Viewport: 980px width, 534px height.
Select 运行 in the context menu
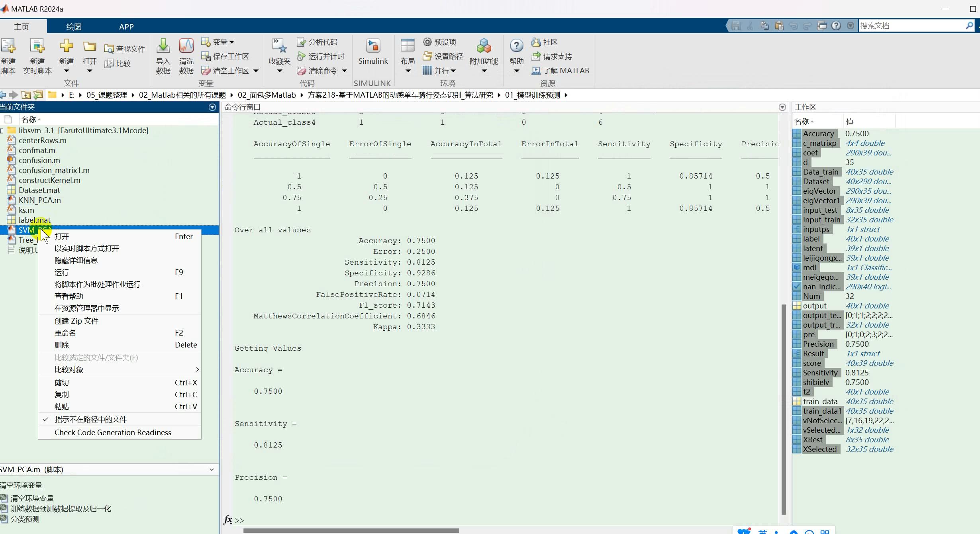(62, 272)
